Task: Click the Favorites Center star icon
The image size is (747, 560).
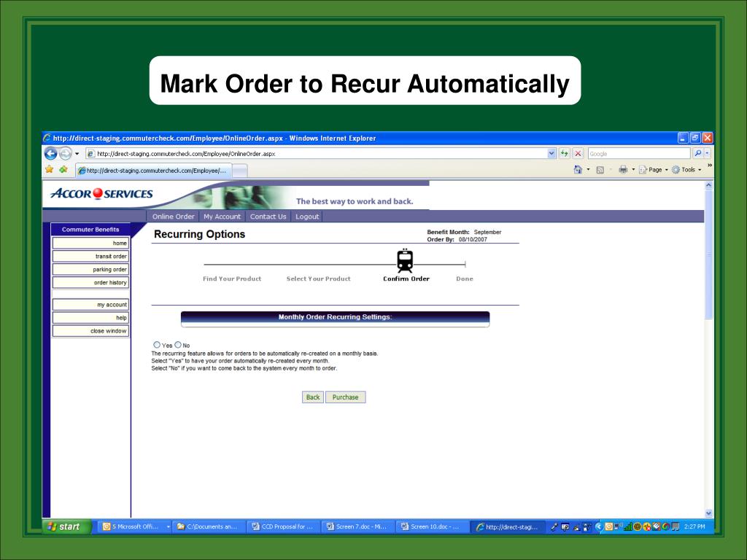Action: pyautogui.click(x=50, y=170)
